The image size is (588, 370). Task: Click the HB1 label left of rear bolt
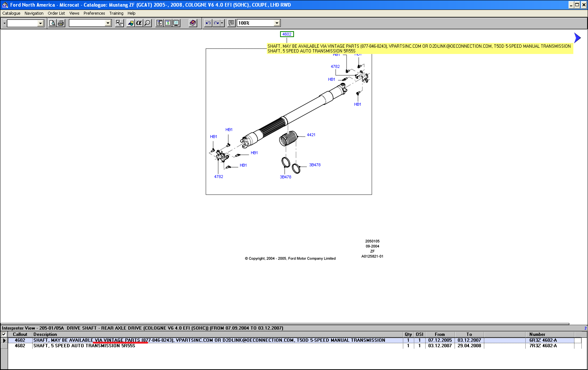tap(332, 79)
